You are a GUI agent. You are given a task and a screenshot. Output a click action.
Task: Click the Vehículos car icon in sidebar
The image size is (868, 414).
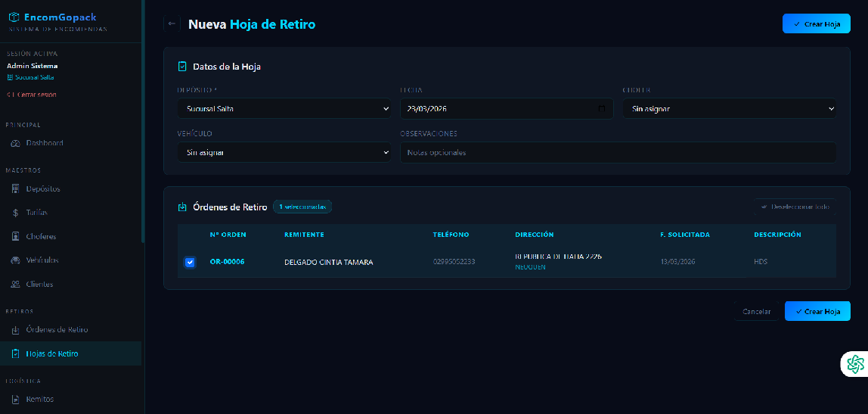pos(16,260)
